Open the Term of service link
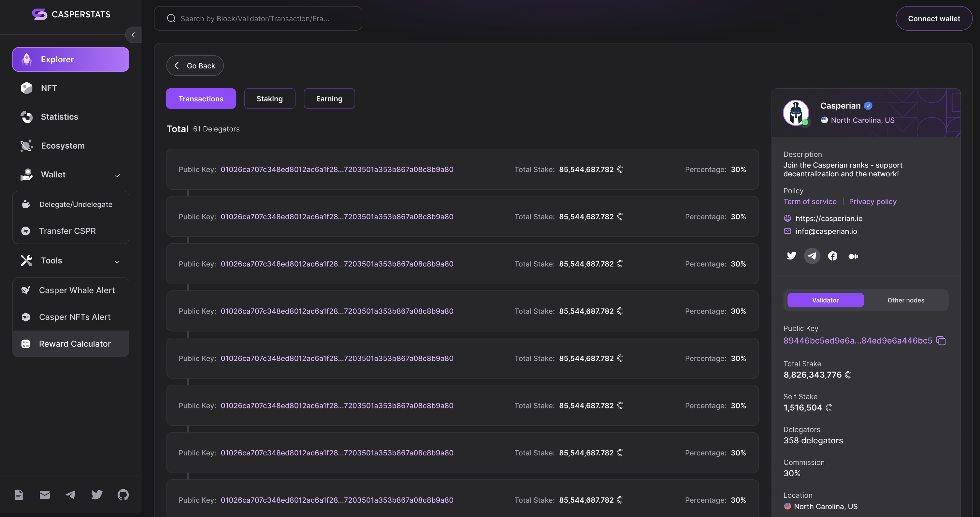The height and width of the screenshot is (517, 980). coord(810,201)
